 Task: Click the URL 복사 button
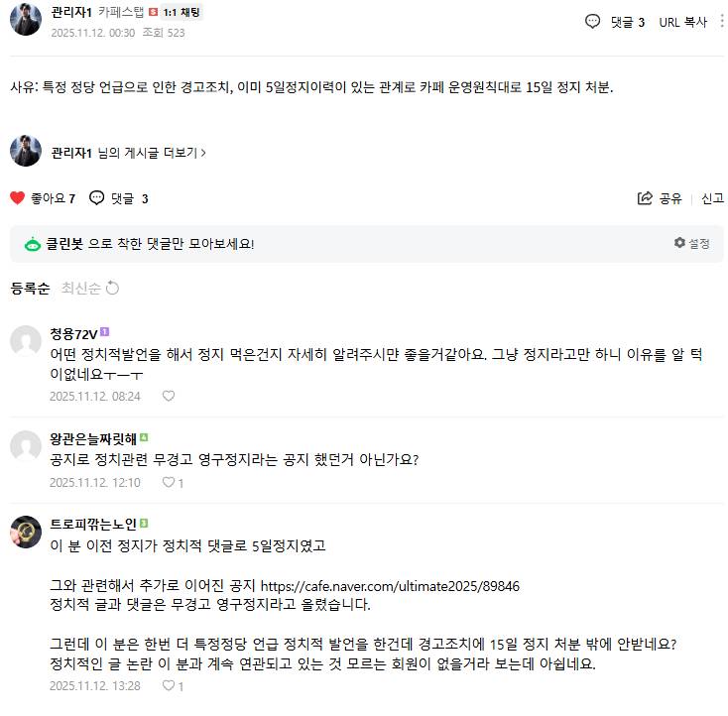click(683, 22)
